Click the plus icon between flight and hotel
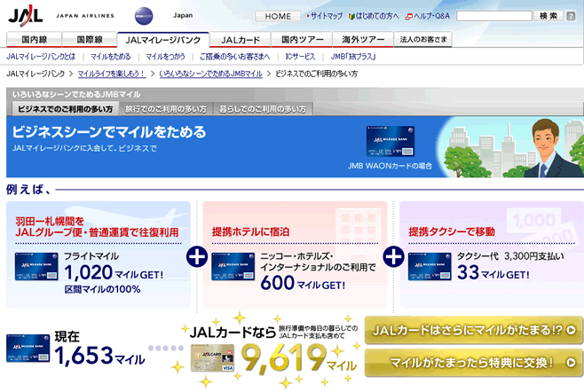The height and width of the screenshot is (392, 584). (197, 256)
